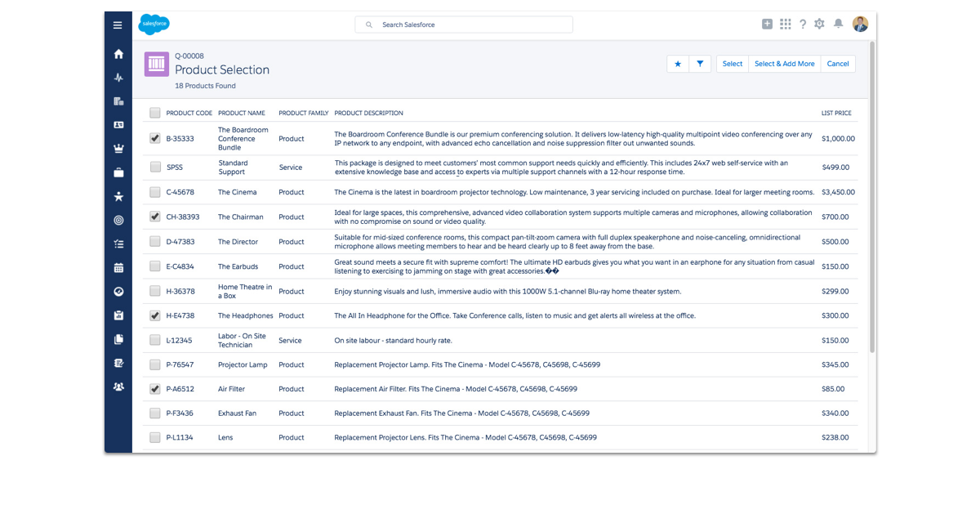Open the filter funnel button
This screenshot has width=980, height=523.
(701, 64)
